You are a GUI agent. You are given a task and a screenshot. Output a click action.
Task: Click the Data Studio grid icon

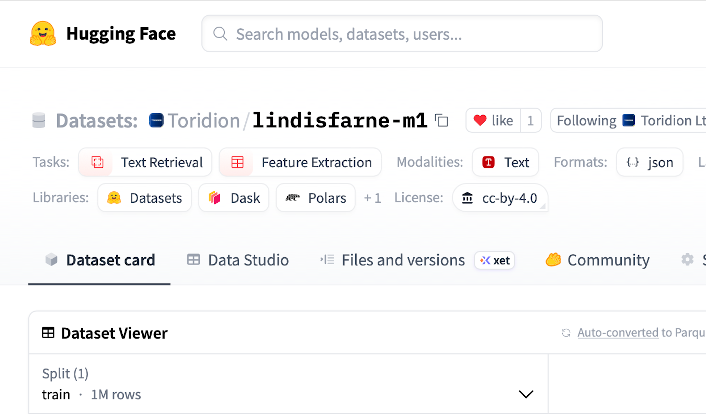(x=193, y=260)
